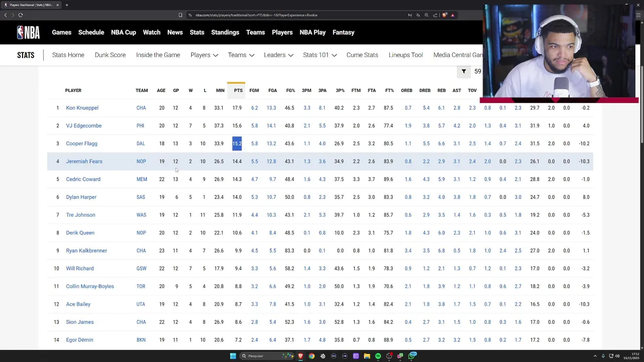Screen dimensions: 644x362
Task: Open Watch in the top menu
Action: point(151,32)
